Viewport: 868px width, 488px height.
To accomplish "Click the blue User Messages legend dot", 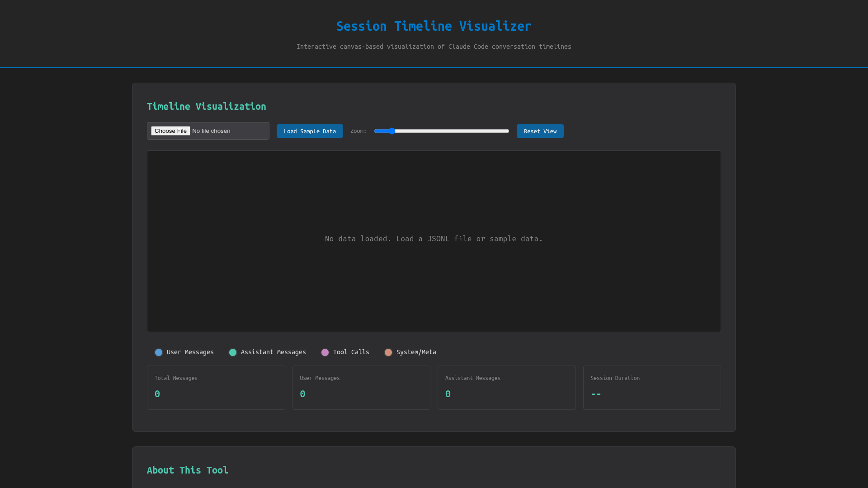I will pos(159,352).
